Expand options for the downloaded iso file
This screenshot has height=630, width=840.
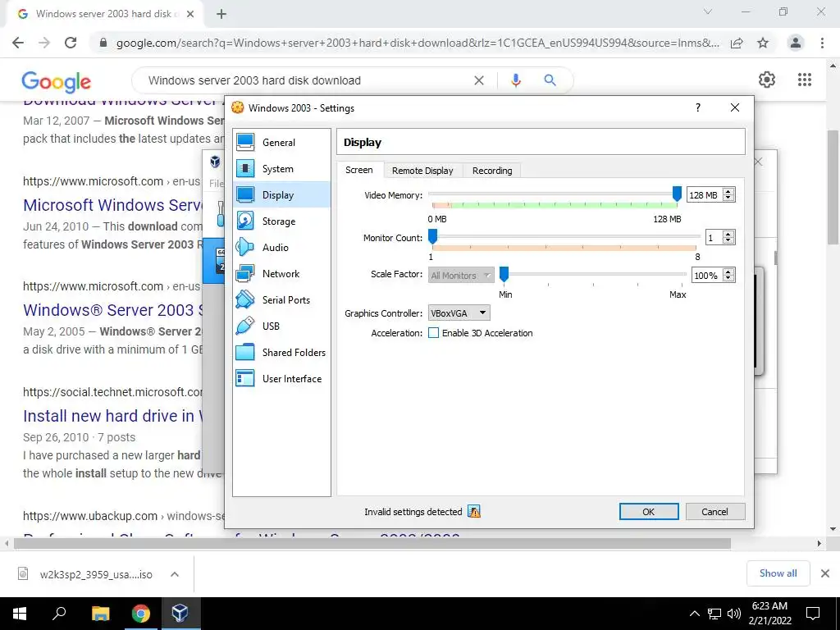[x=175, y=574]
